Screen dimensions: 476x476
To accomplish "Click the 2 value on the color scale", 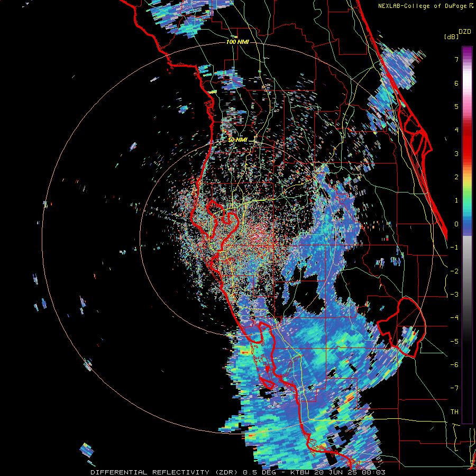I will [456, 177].
